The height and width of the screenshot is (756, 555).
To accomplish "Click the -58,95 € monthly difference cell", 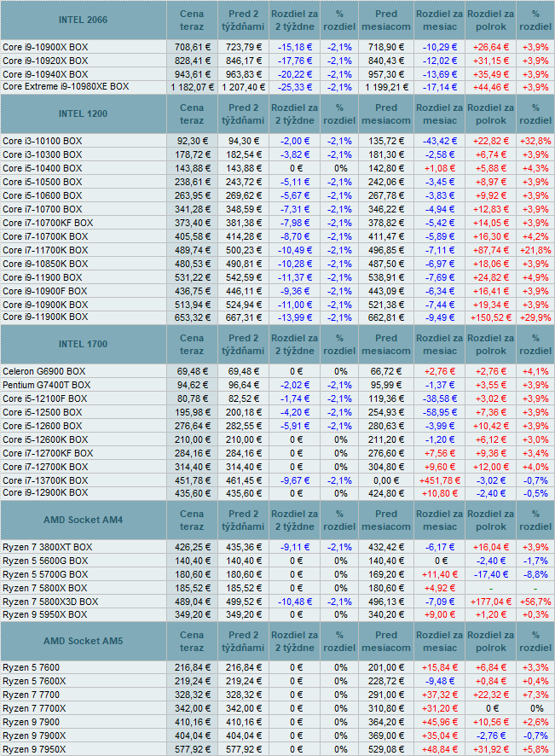I will [x=439, y=413].
